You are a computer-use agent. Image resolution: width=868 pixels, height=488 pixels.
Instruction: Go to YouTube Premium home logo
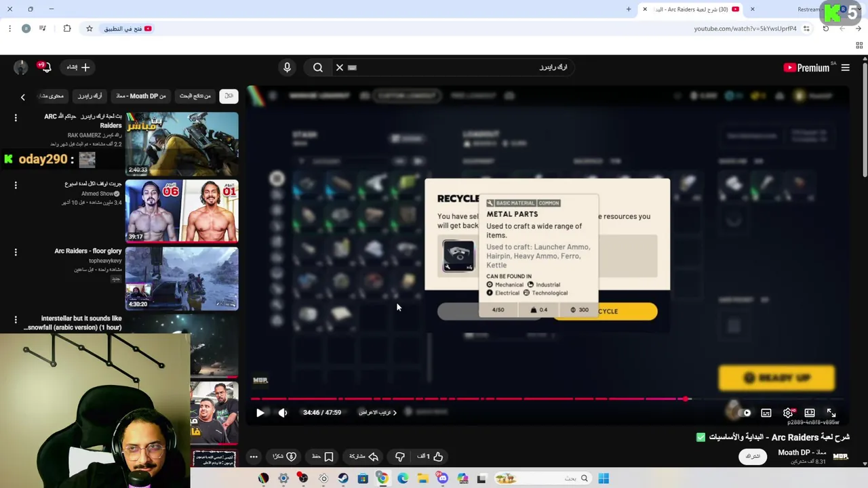(x=806, y=68)
